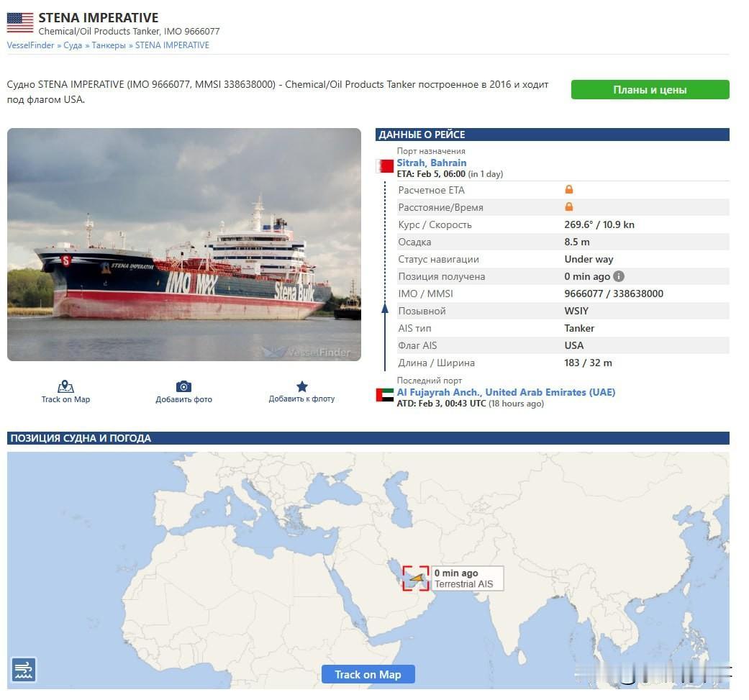Viewport: 749px width, 700px height.
Task: Go to the Суда breadcrumb
Action: pyautogui.click(x=73, y=45)
